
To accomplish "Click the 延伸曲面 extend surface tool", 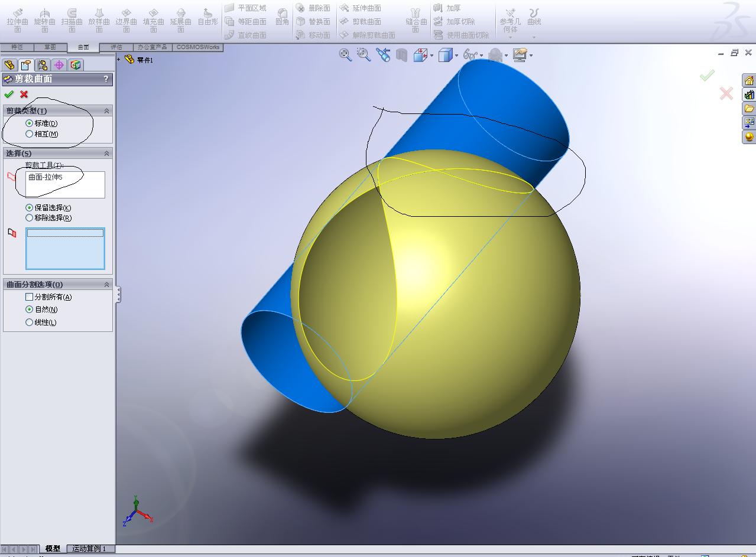I will [360, 8].
